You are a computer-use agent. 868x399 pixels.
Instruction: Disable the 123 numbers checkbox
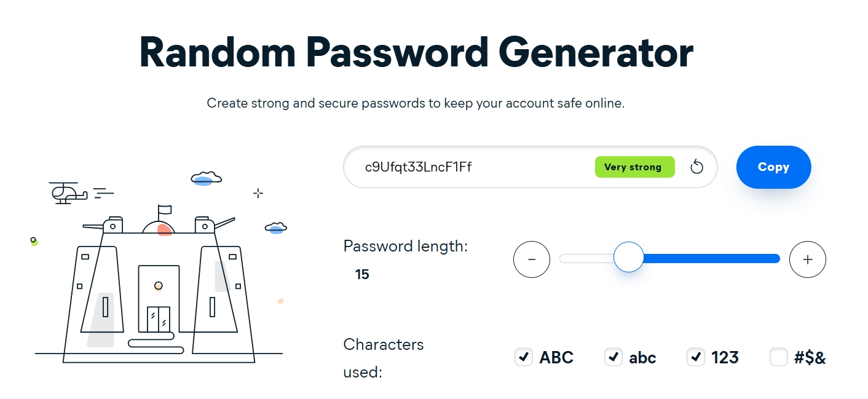click(x=695, y=357)
